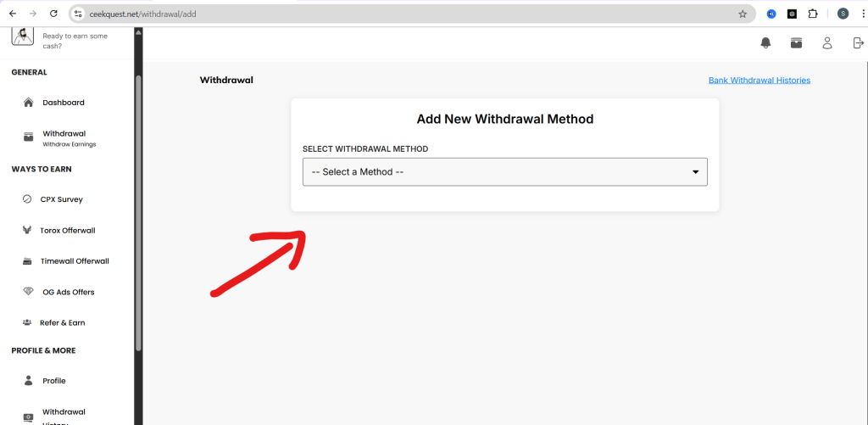The width and height of the screenshot is (868, 425).
Task: Click the logout icon in header
Action: [858, 43]
